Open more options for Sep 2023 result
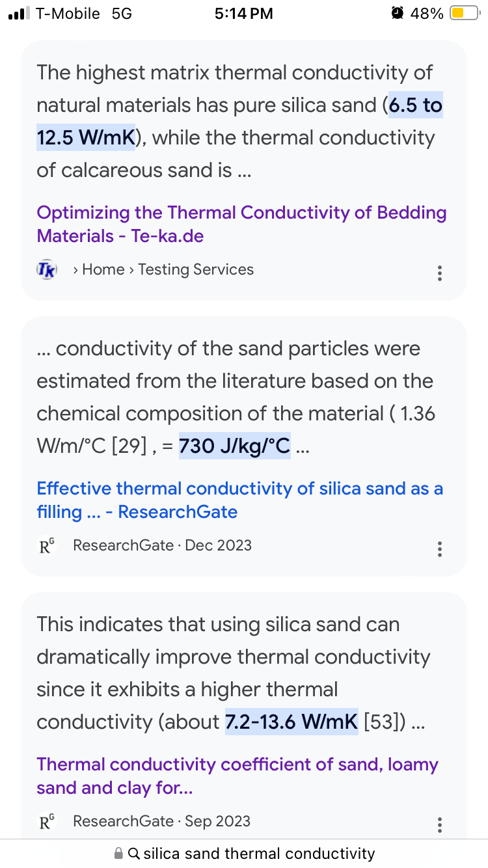Image resolution: width=488 pixels, height=868 pixels. 440,824
